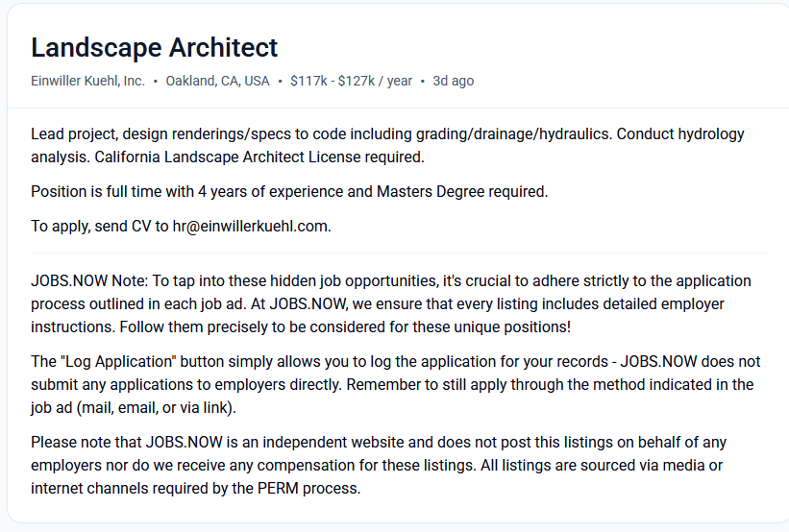Click the quoted Log Application text
Screen dimensions: 789x532
[x=128, y=362]
